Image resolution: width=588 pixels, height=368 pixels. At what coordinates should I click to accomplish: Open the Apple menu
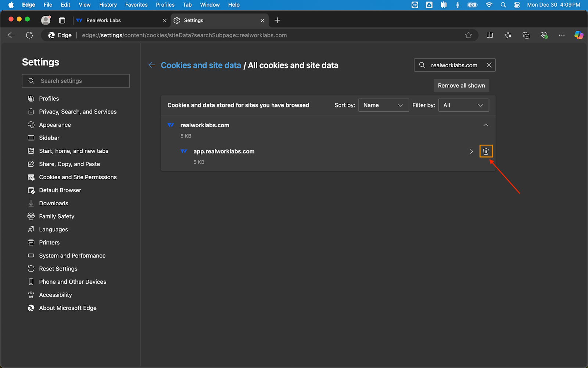coord(11,5)
